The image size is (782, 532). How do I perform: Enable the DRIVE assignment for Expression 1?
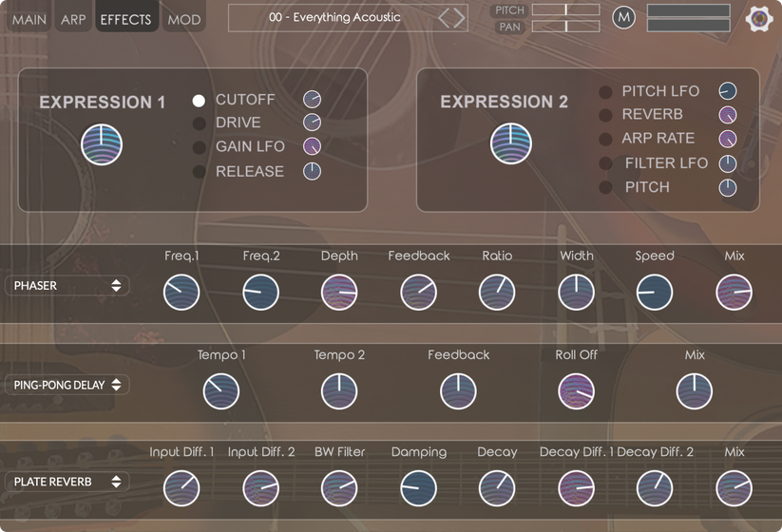click(x=199, y=123)
